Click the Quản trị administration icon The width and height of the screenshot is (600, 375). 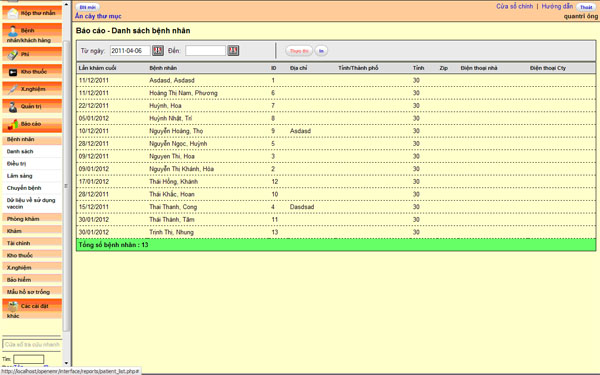(13, 107)
